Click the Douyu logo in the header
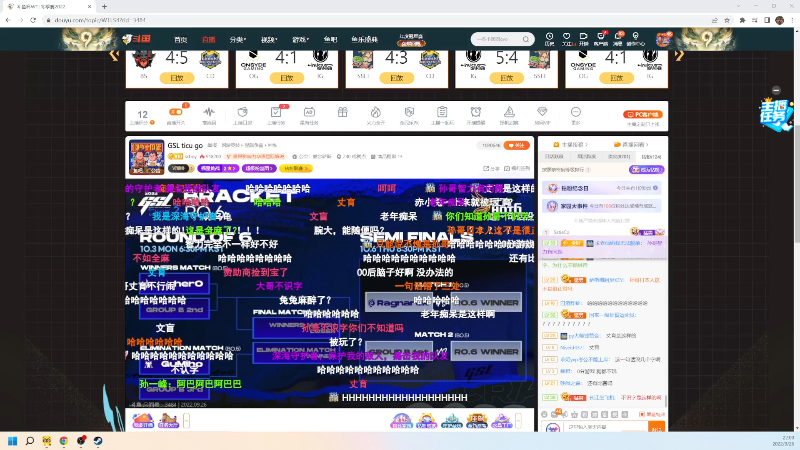The width and height of the screenshot is (800, 450). coord(137,39)
